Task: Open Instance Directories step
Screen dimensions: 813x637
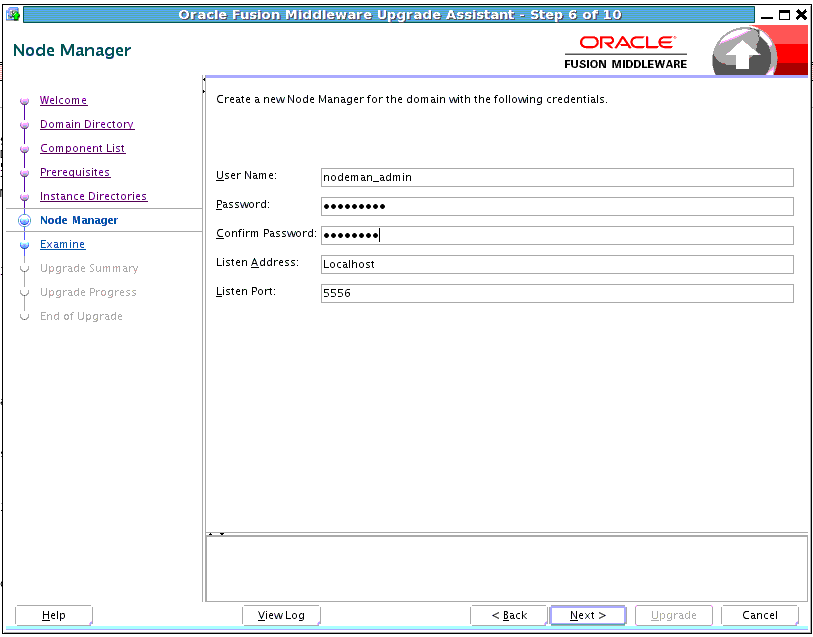Action: click(x=93, y=196)
